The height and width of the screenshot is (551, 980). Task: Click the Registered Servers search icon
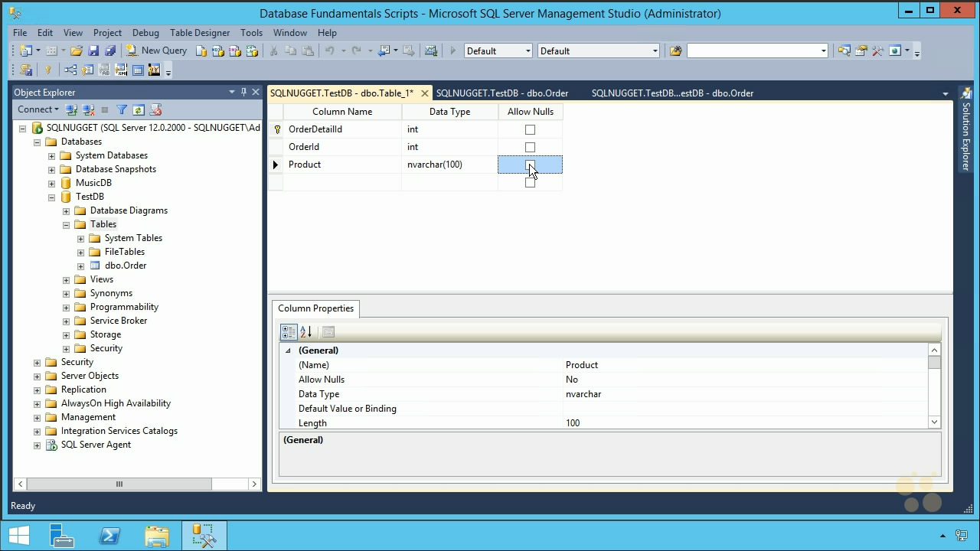[844, 51]
